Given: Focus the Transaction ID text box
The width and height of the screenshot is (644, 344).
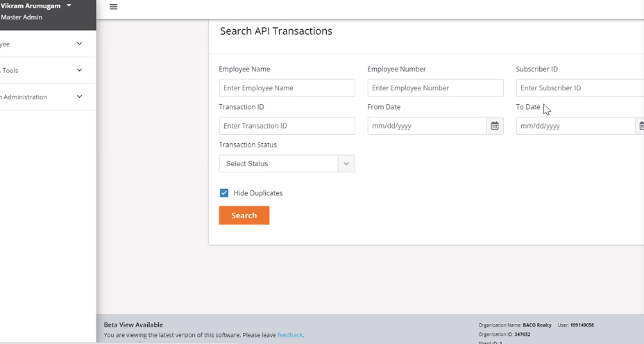Looking at the screenshot, I should point(287,126).
